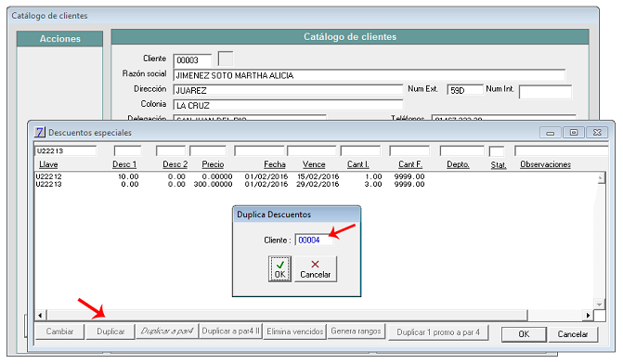Click small square button beside Cliente 00003

(226, 58)
